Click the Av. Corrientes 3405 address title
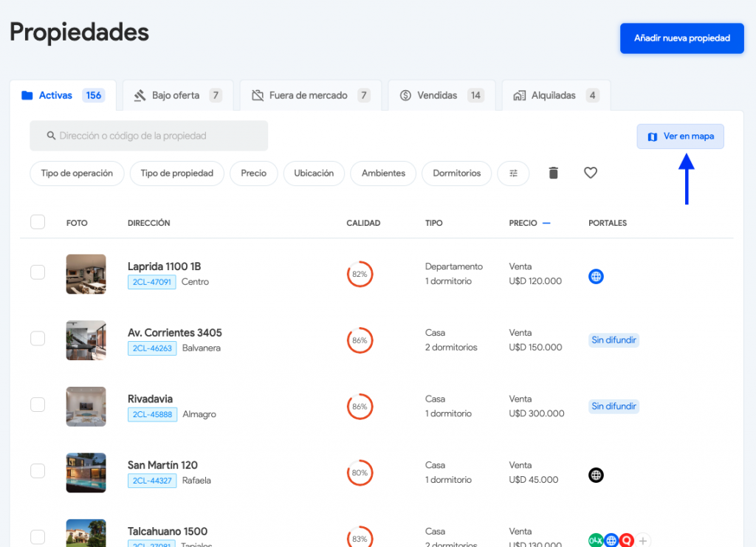The height and width of the screenshot is (547, 756). coord(174,332)
